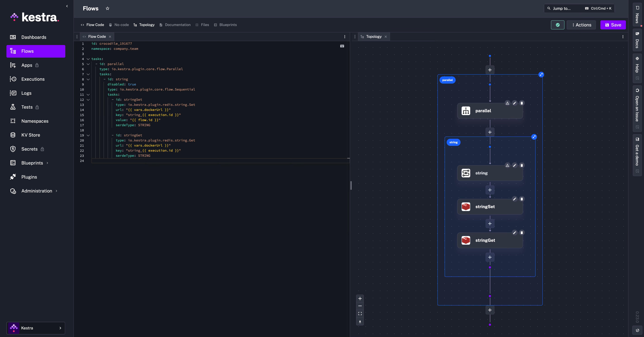Edit the string task with pencil icon

(515, 165)
